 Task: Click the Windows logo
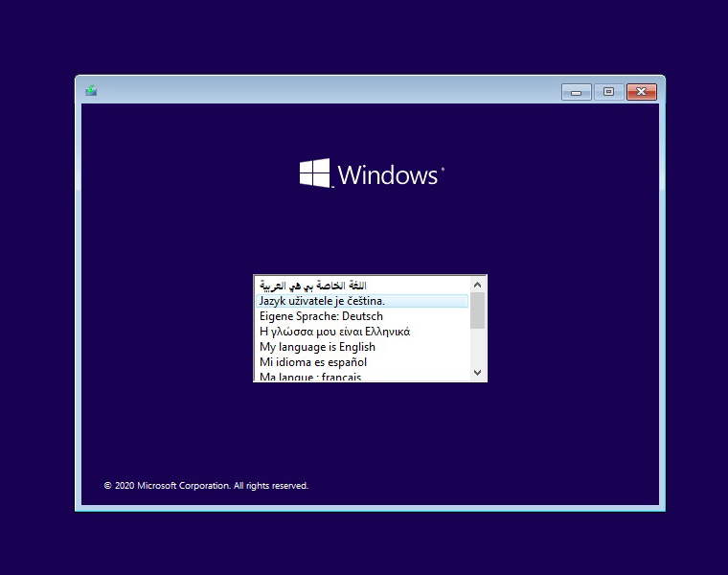click(315, 173)
